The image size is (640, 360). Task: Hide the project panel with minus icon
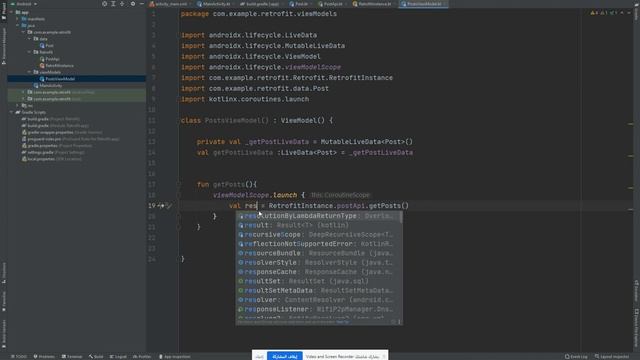142,4
